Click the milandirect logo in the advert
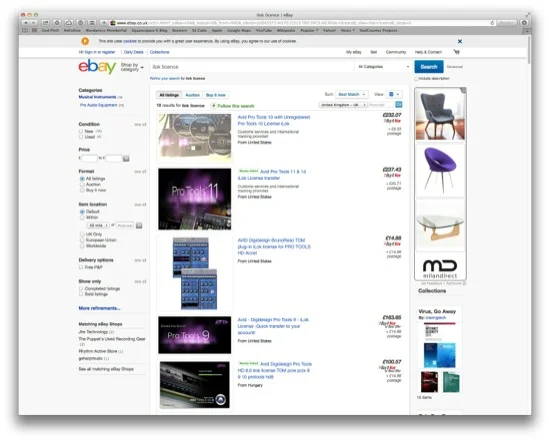Viewport: 550px width, 441px height. 440,268
